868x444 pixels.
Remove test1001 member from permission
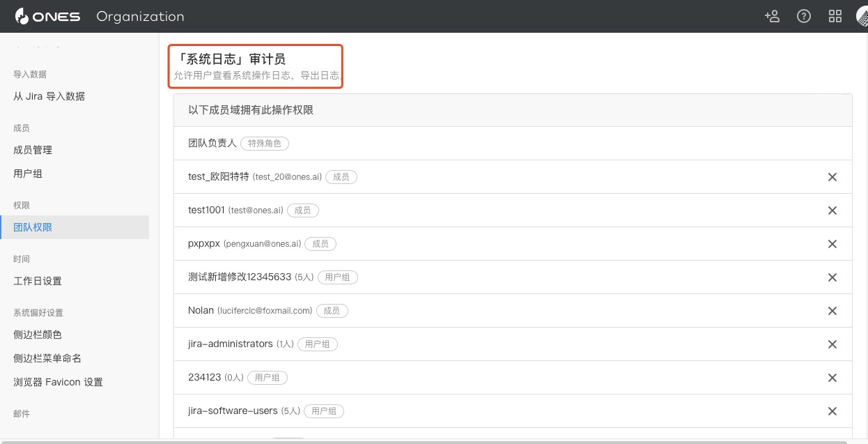(832, 210)
